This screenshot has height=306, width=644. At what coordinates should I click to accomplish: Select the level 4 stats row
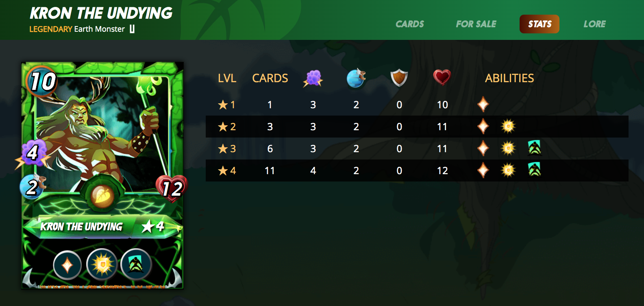pos(417,170)
